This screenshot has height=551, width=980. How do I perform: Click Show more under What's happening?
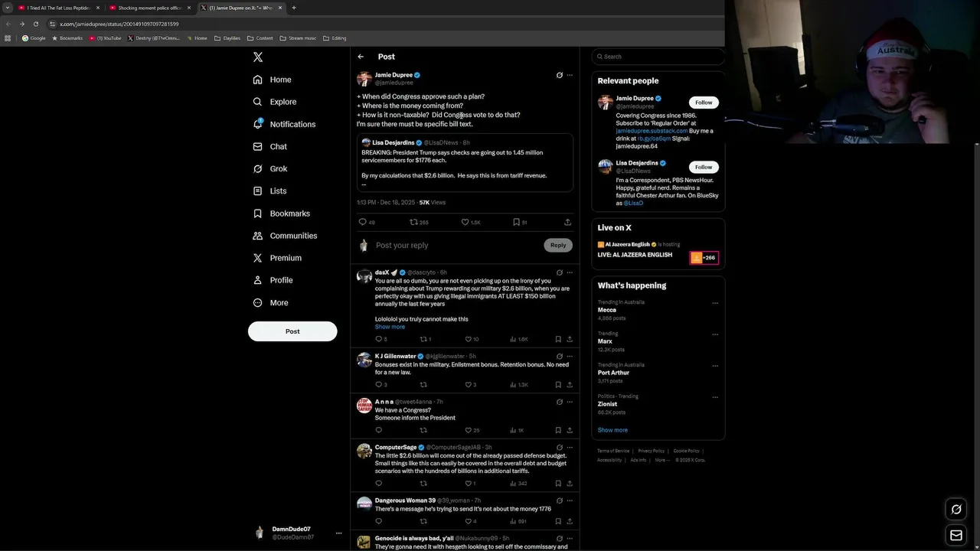612,430
